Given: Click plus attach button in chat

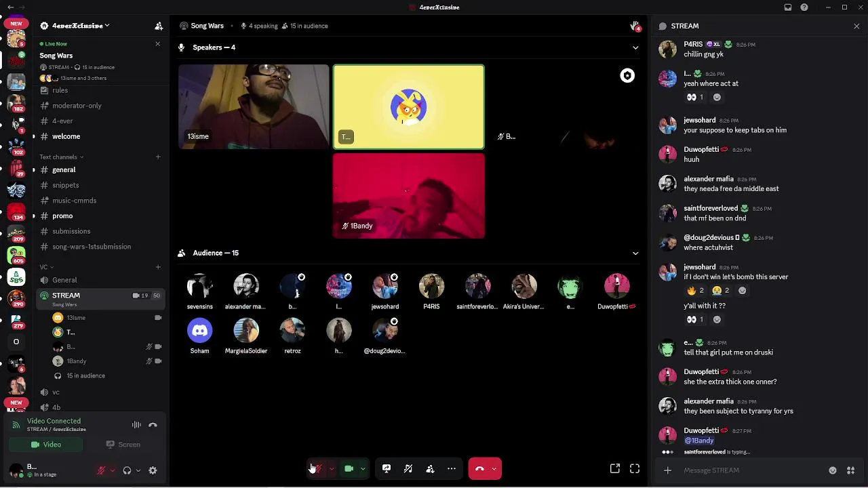Looking at the screenshot, I should pos(667,470).
